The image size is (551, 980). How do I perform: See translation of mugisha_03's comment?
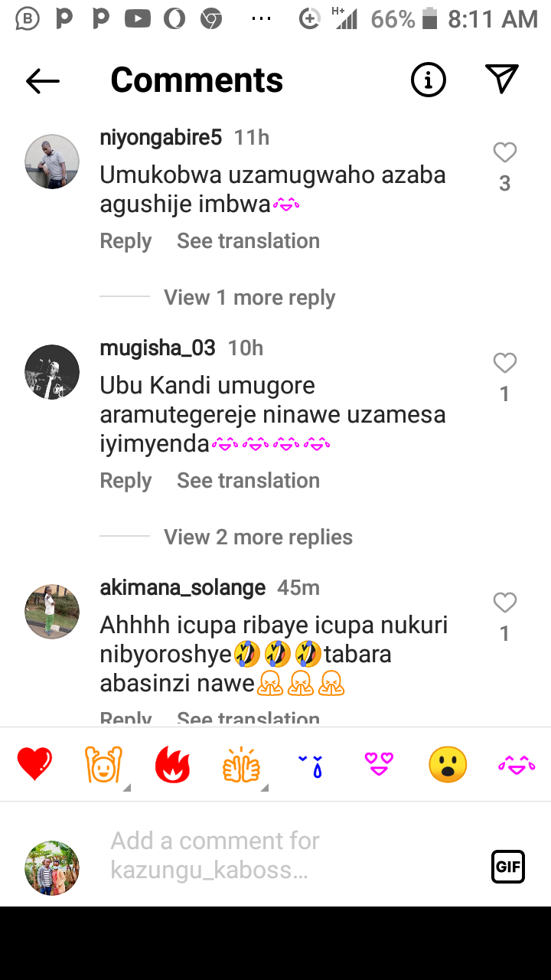(248, 481)
